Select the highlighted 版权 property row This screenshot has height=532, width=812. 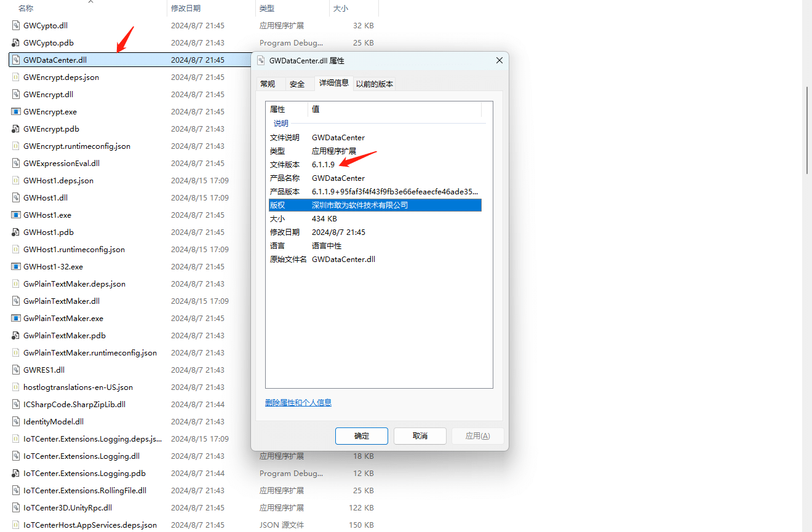pyautogui.click(x=374, y=205)
